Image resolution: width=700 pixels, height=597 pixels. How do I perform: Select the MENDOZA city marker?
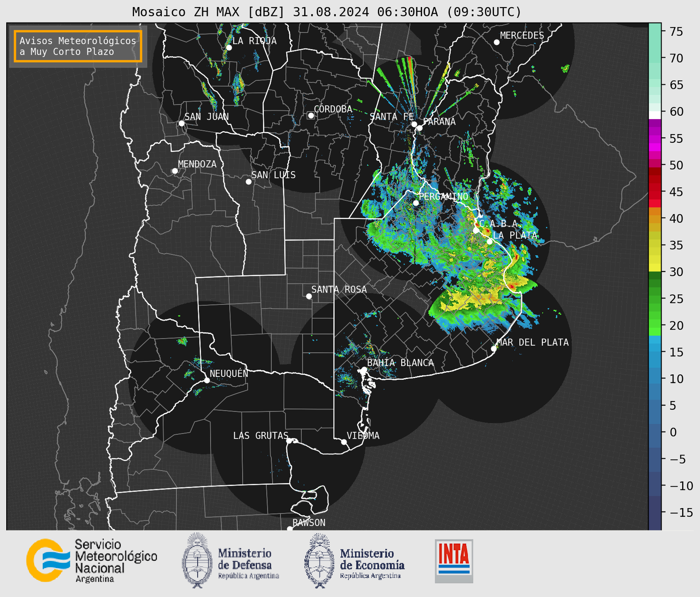175,171
